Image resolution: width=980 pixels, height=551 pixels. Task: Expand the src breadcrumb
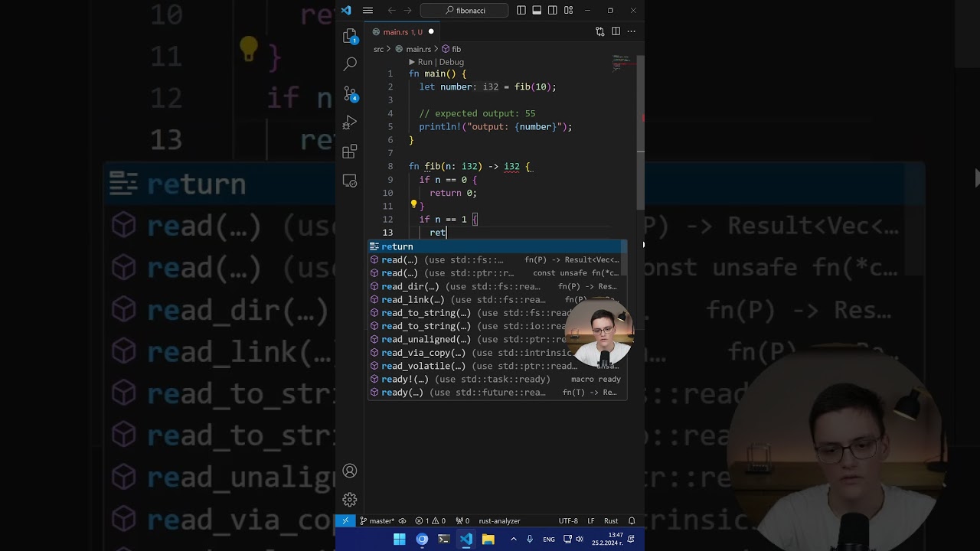[378, 49]
